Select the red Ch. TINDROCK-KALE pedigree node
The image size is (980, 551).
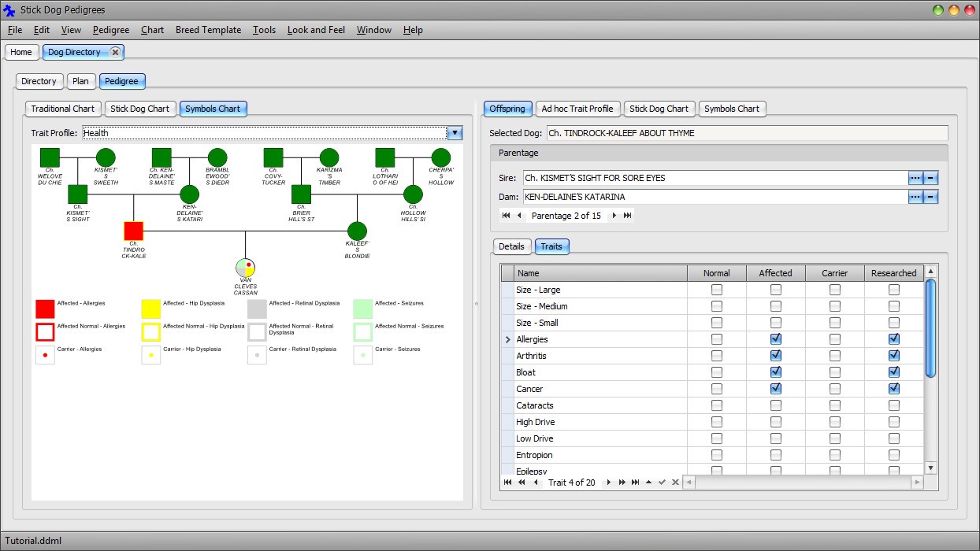(x=134, y=231)
